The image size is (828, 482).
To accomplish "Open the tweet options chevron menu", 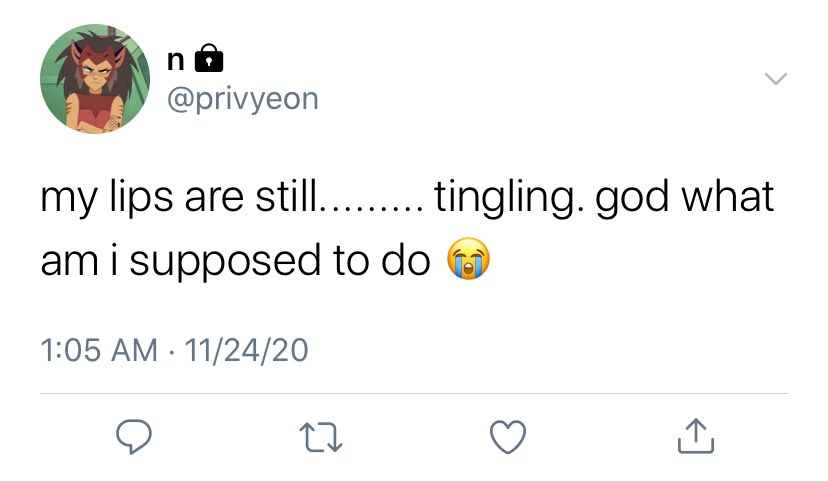I will [776, 79].
